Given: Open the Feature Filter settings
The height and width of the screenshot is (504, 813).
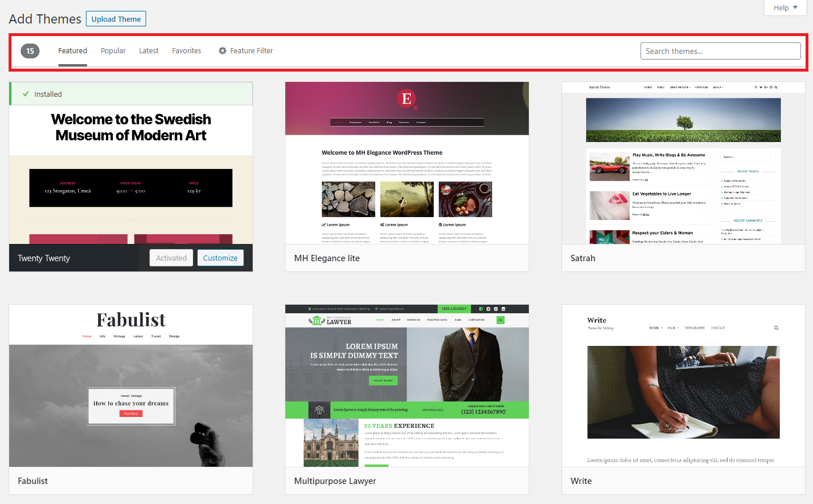Looking at the screenshot, I should 245,50.
